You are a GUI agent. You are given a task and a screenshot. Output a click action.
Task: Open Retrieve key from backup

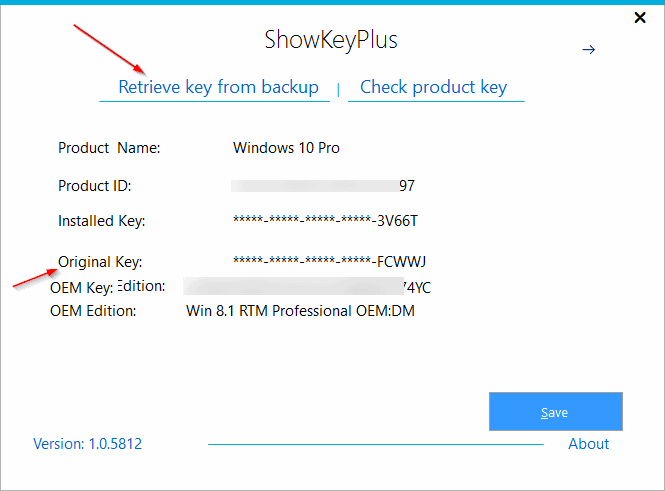tap(218, 87)
